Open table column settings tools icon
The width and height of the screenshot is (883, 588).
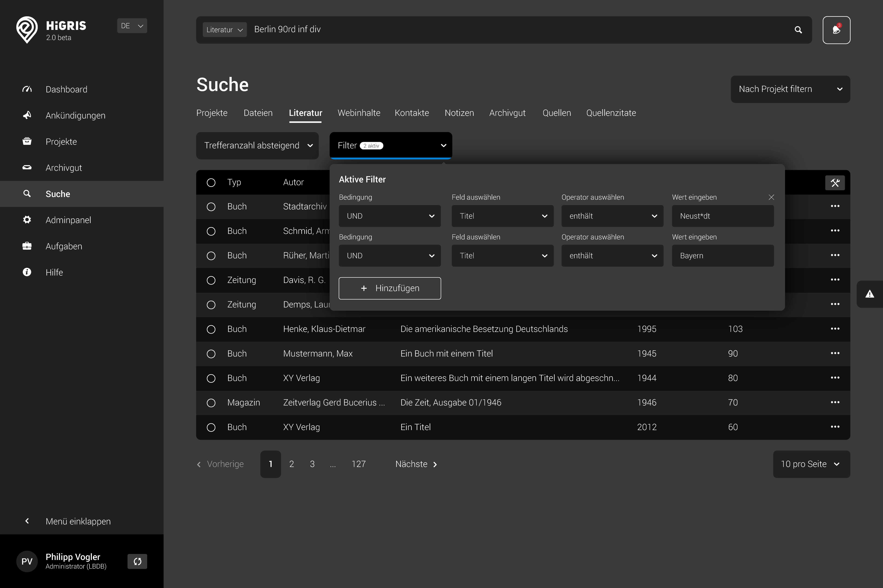tap(835, 183)
